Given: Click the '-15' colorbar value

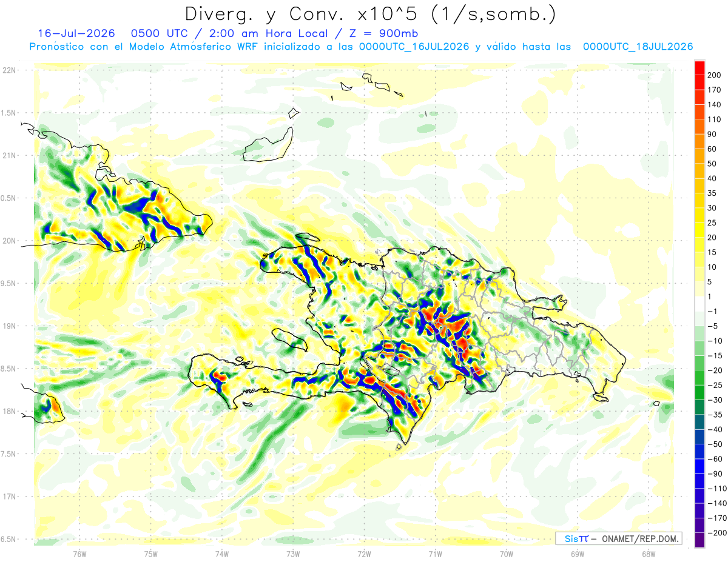Looking at the screenshot, I should 716,356.
